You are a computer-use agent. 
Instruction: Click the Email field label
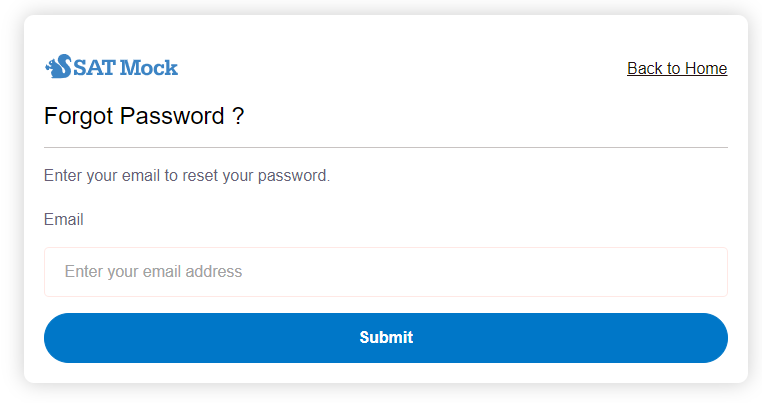pos(64,220)
